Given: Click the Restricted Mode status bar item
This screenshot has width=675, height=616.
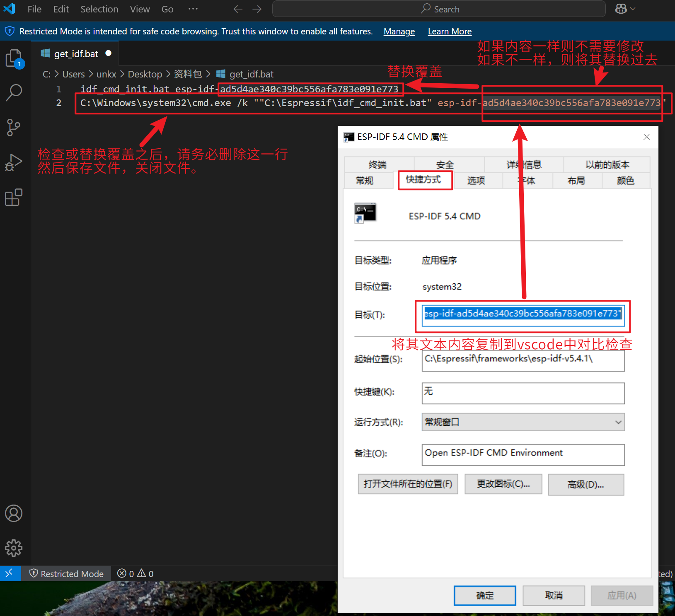Looking at the screenshot, I should [67, 573].
